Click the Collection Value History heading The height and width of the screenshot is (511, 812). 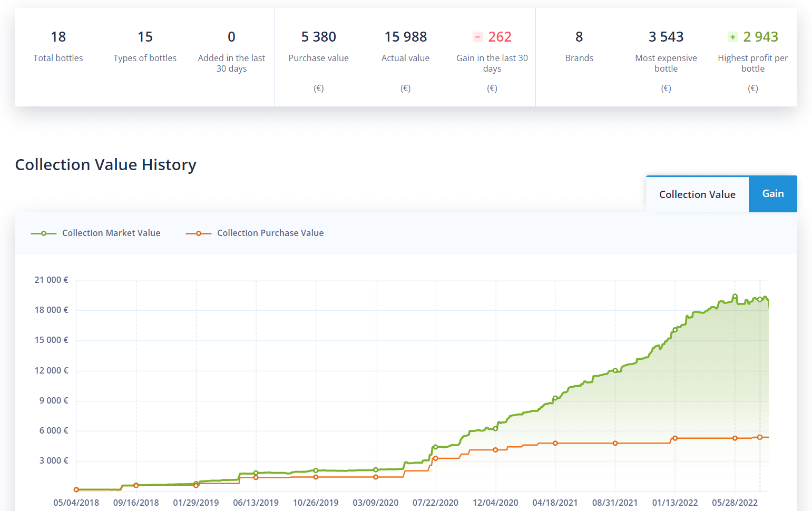coord(105,165)
